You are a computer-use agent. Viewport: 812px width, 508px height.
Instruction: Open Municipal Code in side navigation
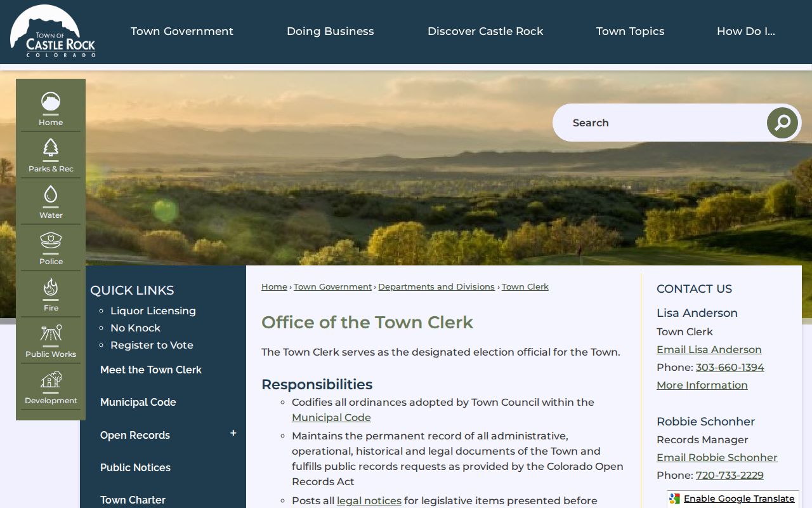138,402
